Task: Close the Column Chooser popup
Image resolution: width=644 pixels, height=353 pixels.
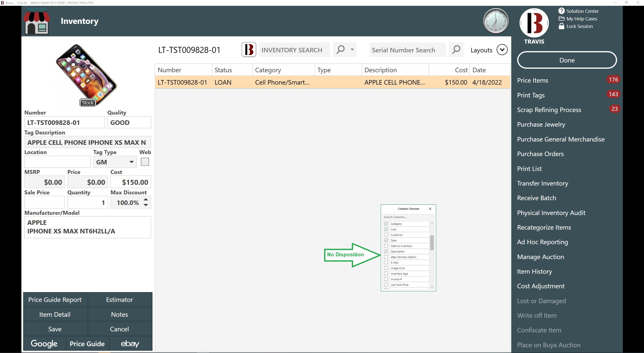Action: point(430,209)
